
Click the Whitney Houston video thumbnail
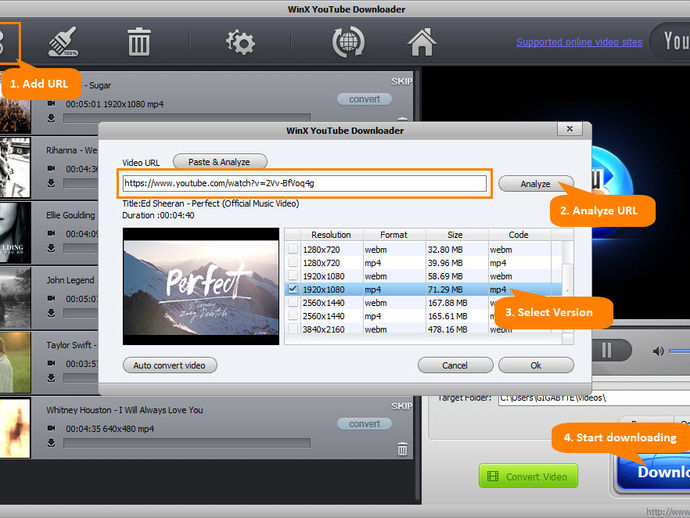(x=15, y=428)
